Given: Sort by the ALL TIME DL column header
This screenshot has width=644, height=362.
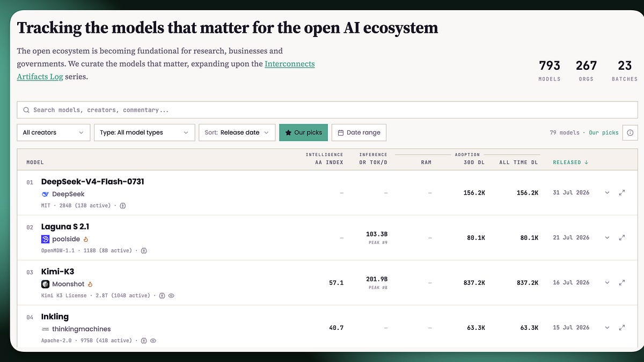Looking at the screenshot, I should click(x=518, y=162).
